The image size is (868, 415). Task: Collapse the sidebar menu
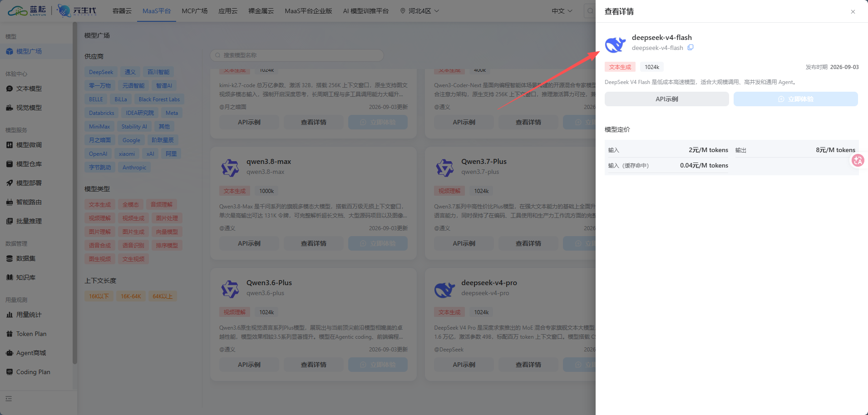point(9,399)
